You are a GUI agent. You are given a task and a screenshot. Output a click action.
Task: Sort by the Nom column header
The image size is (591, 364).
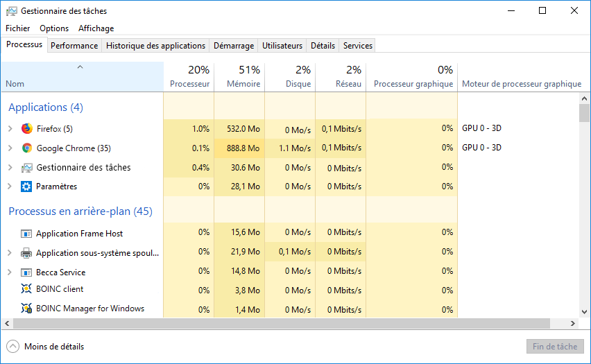point(82,77)
